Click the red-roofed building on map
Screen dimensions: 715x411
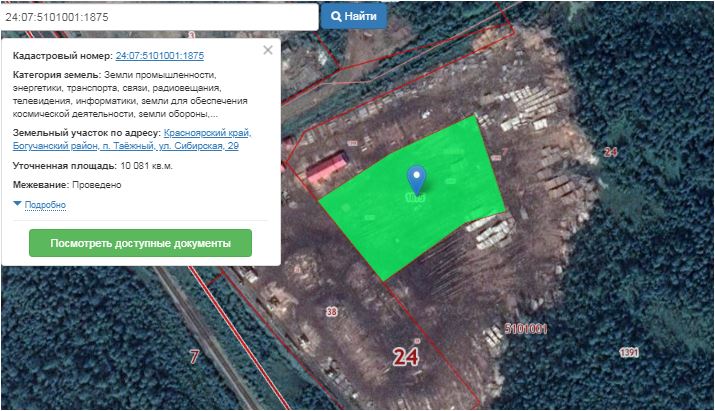[x=328, y=168]
